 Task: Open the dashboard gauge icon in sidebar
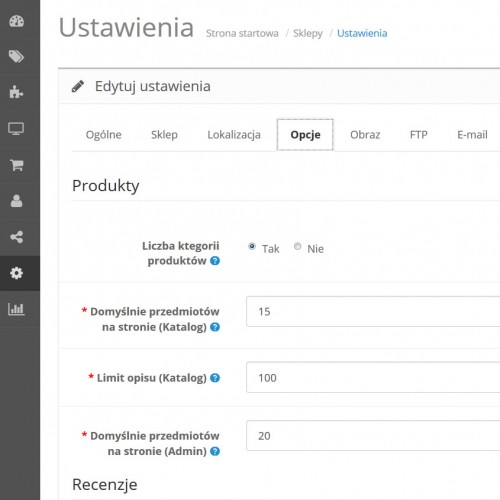[x=16, y=21]
